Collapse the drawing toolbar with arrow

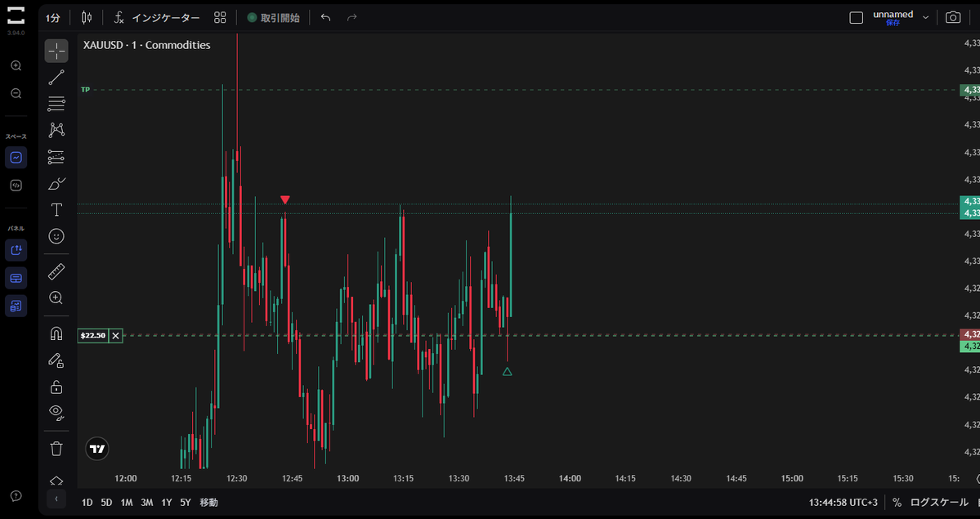point(56,499)
